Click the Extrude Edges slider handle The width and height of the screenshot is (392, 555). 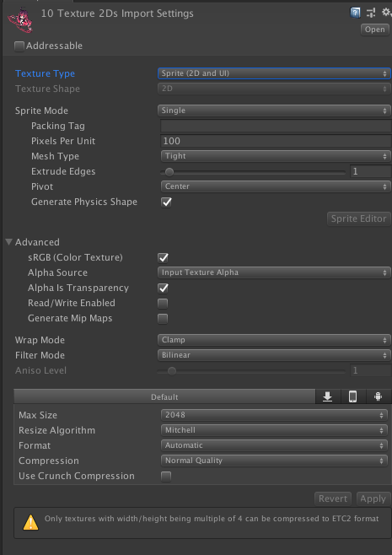(169, 172)
